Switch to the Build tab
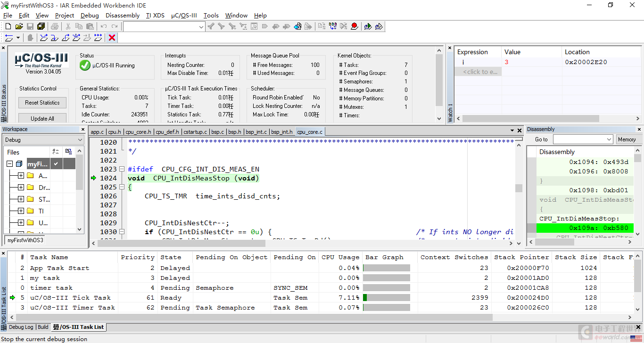 pos(43,327)
